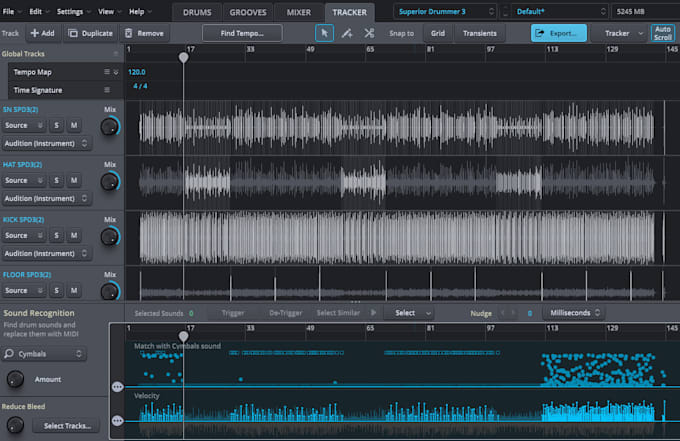The width and height of the screenshot is (680, 441).
Task: Click the Select Tracks... button
Action: (x=67, y=426)
